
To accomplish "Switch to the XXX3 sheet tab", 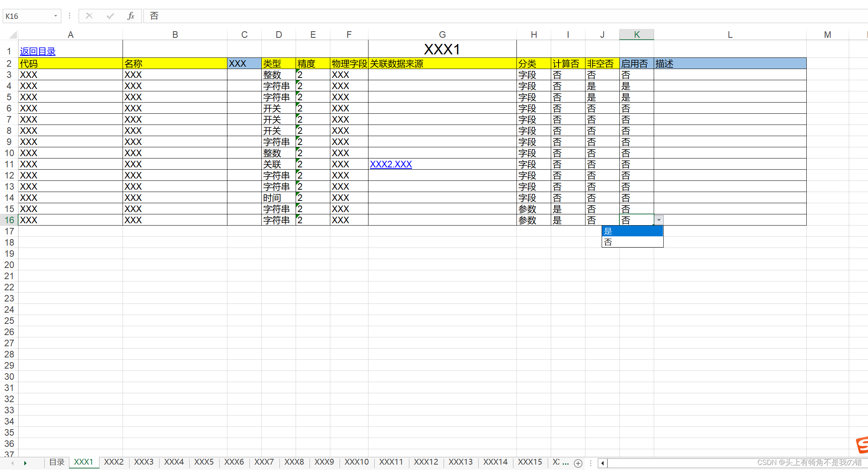I will pyautogui.click(x=144, y=462).
